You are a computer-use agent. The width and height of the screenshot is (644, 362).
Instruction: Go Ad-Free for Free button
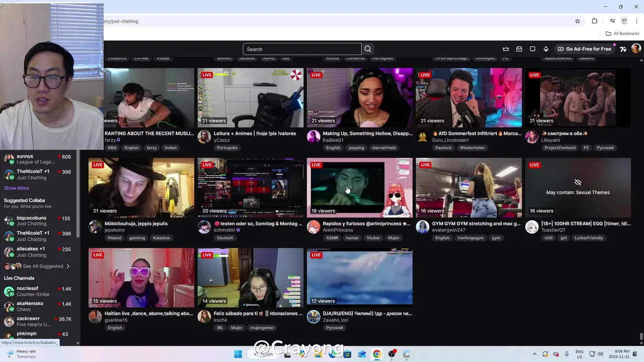point(585,49)
